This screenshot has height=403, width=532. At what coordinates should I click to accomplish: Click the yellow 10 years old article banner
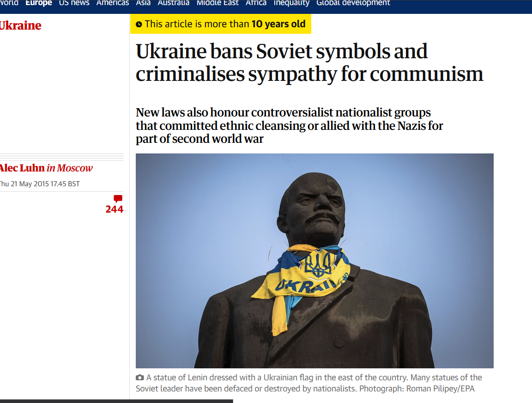(x=221, y=24)
